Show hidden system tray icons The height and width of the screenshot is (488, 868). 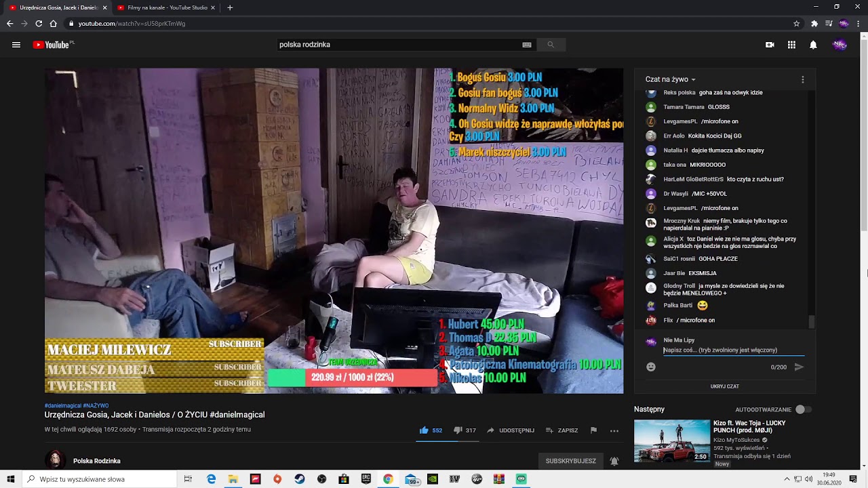(x=787, y=479)
